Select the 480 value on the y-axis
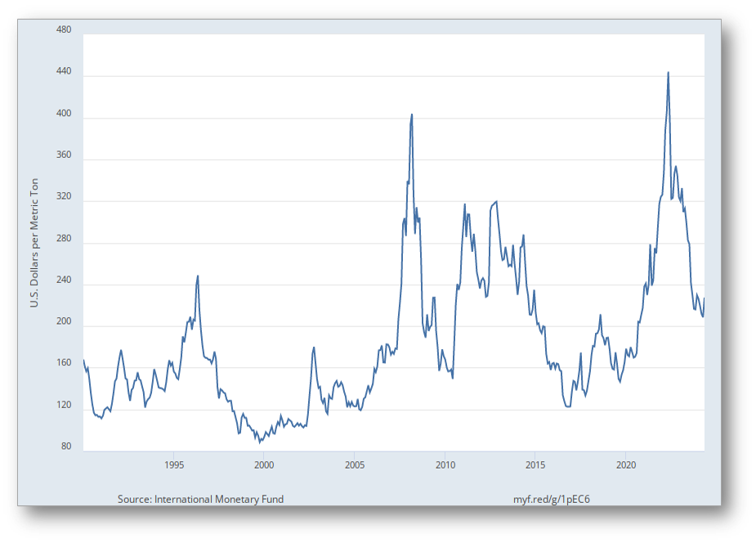756x543 pixels. [x=64, y=30]
